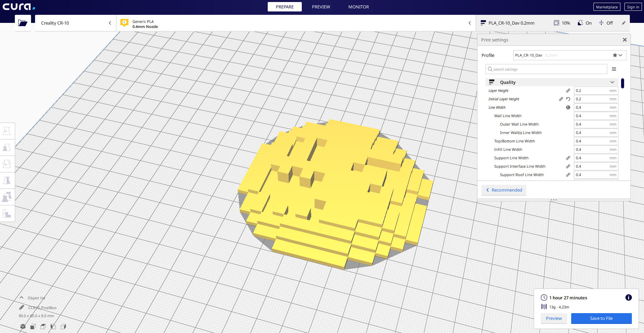Image resolution: width=644 pixels, height=333 pixels.
Task: Click the Support Line Width value field
Action: pyautogui.click(x=596, y=158)
